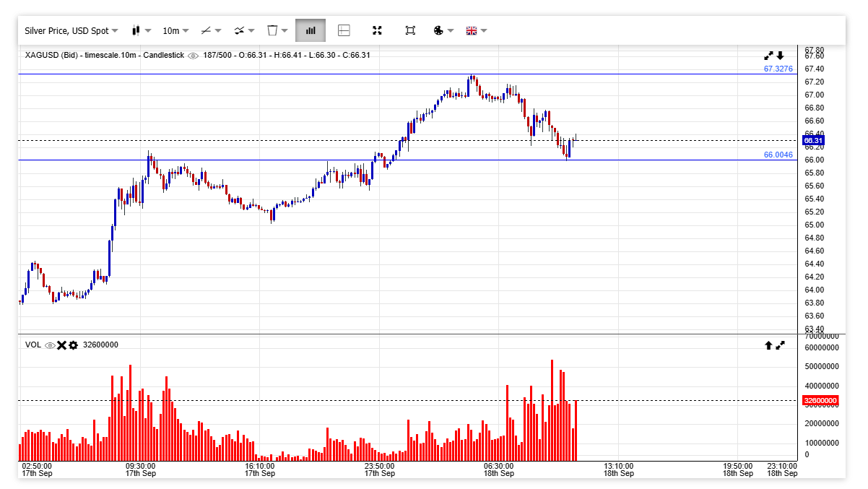Open the indicators menu icon
The image size is (868, 489).
click(244, 30)
